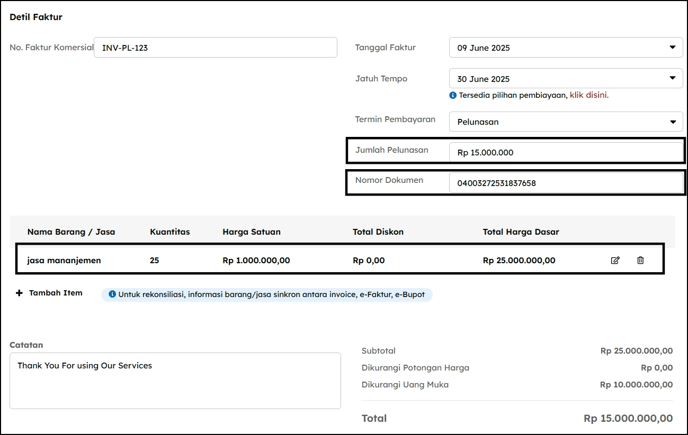This screenshot has width=688, height=435.
Task: Edit the jasa mananjemen item row
Action: (x=615, y=260)
